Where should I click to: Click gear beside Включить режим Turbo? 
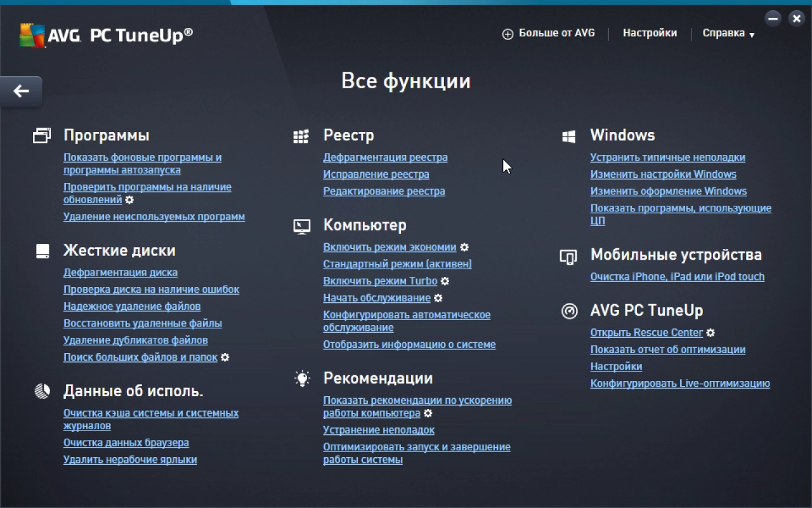coord(445,281)
